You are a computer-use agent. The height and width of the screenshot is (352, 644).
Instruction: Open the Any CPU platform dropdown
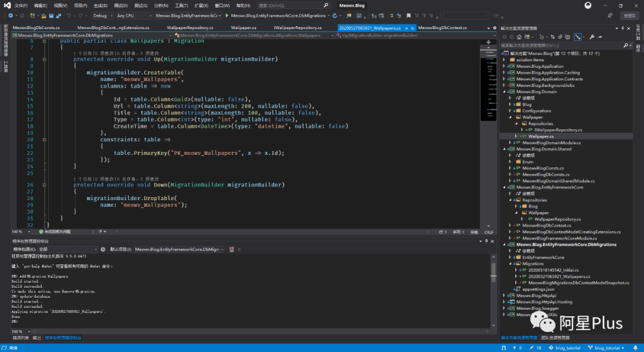[x=134, y=15]
